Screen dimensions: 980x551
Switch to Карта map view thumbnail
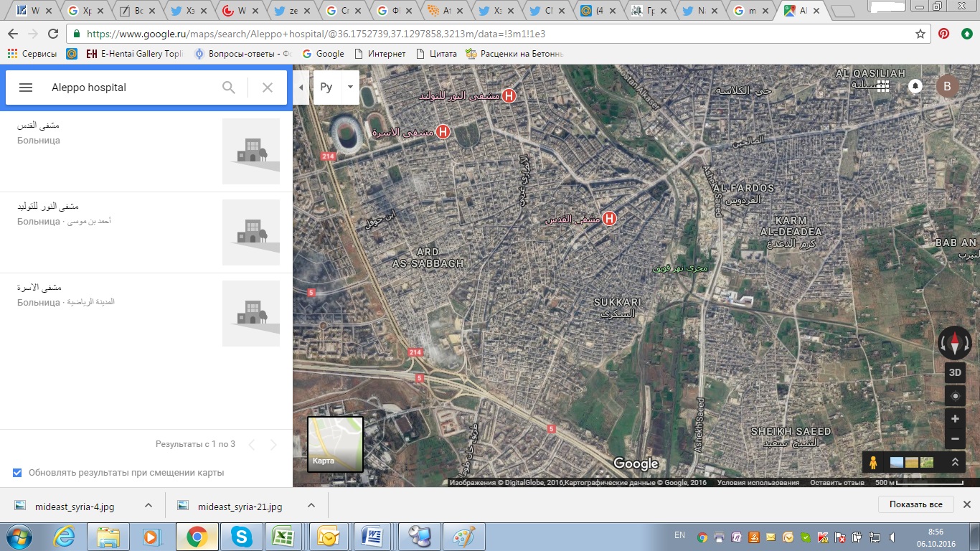pyautogui.click(x=335, y=444)
